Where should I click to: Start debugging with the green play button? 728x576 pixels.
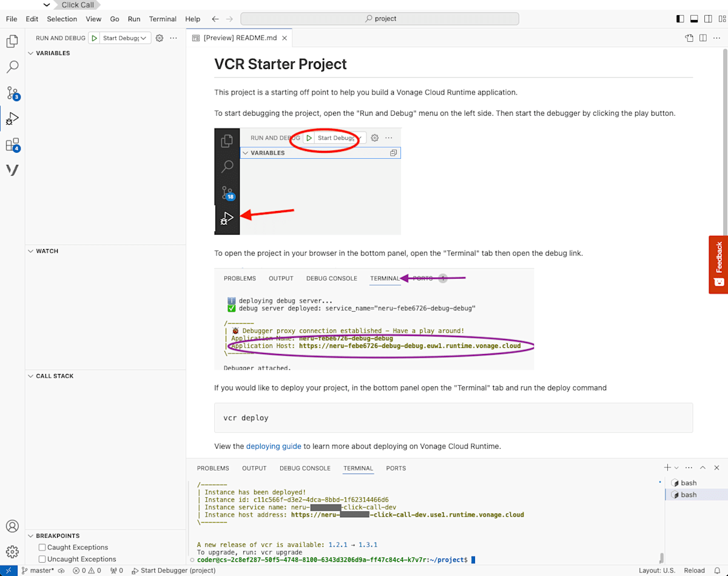click(x=94, y=38)
